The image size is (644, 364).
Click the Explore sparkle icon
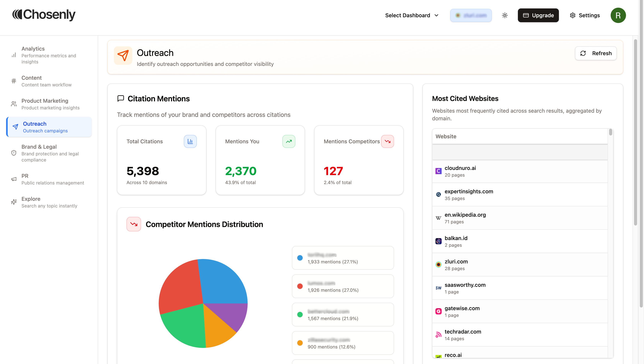click(x=14, y=202)
